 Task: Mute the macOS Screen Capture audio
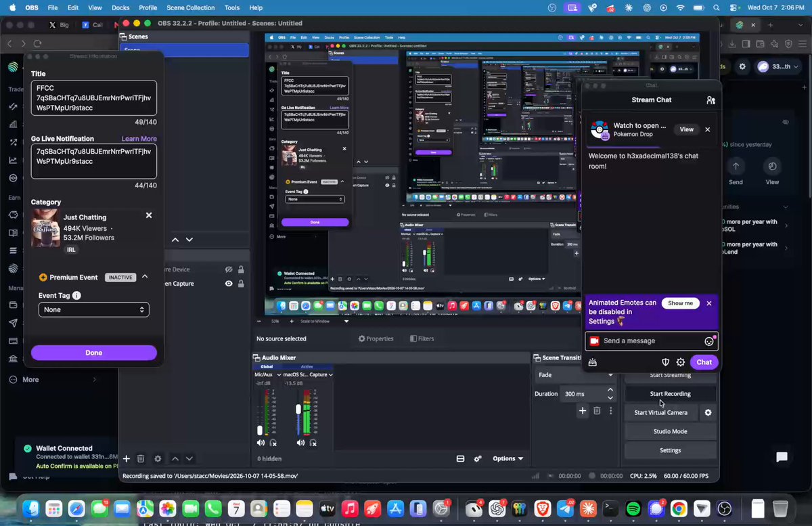(x=300, y=443)
